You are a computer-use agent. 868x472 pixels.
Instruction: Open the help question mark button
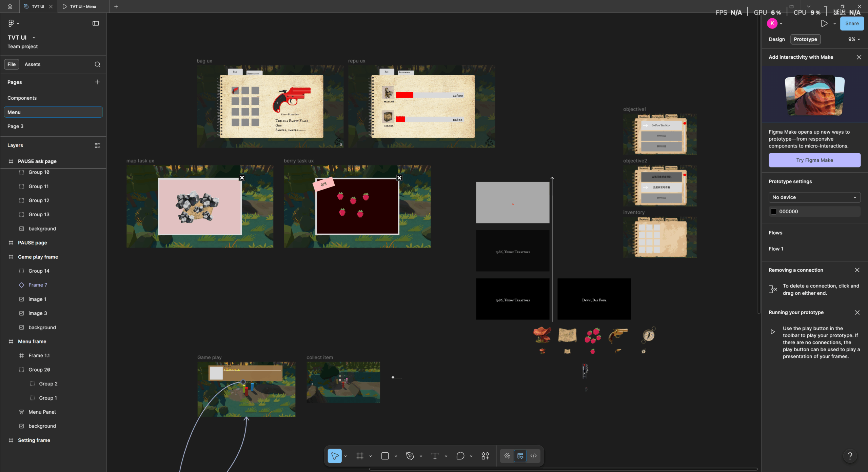coord(850,456)
